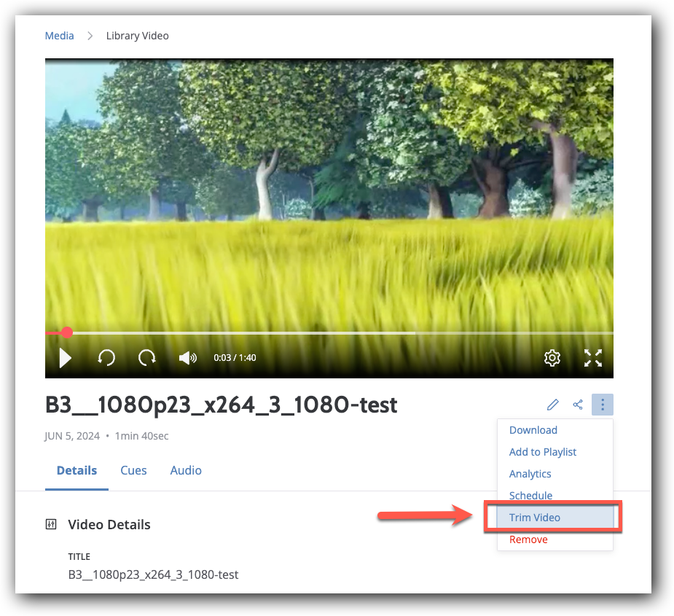
Task: Enter fullscreen mode on the player
Action: click(593, 358)
